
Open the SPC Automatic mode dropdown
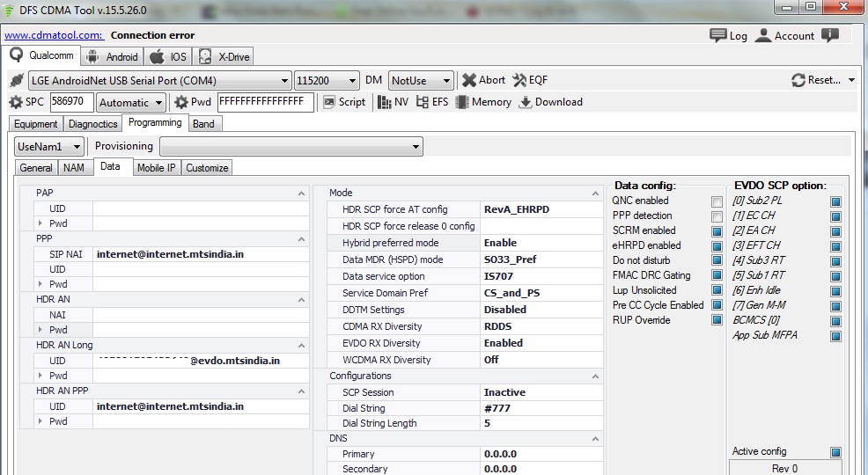[x=130, y=103]
